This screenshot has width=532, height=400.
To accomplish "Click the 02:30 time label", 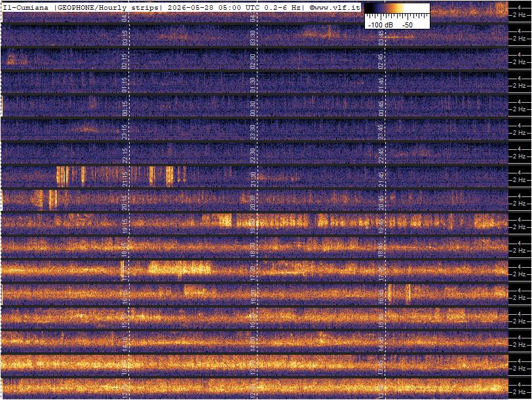I will [x=252, y=61].
